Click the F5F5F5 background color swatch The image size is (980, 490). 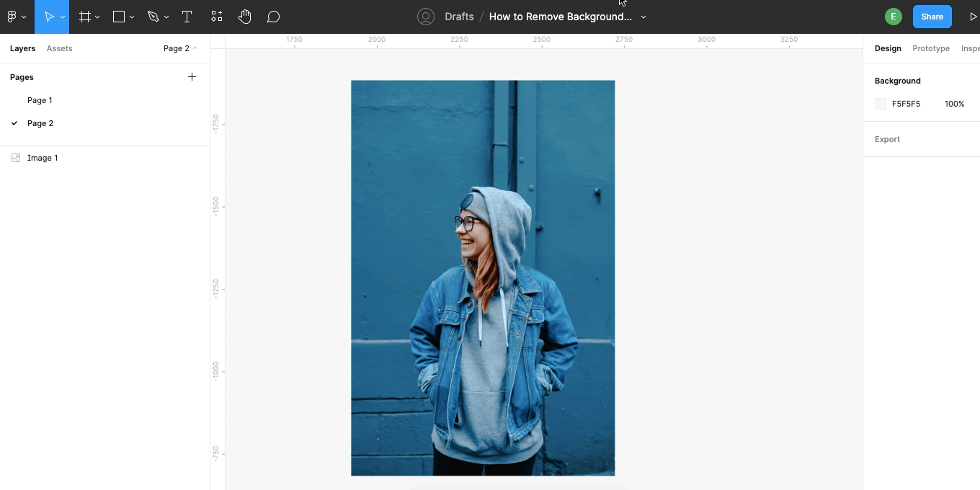pos(881,104)
